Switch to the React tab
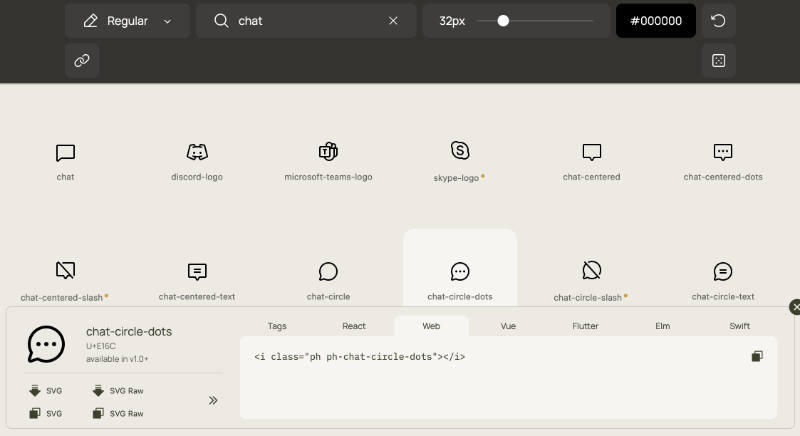 tap(354, 326)
